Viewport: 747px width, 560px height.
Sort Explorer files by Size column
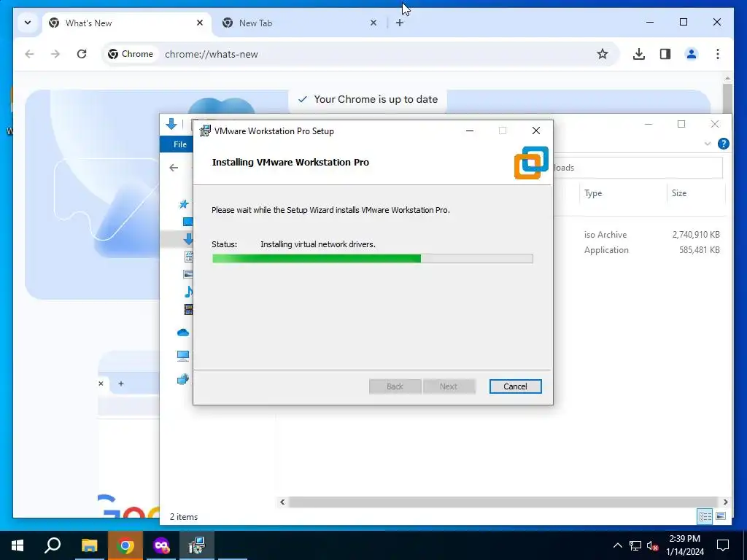[679, 192]
